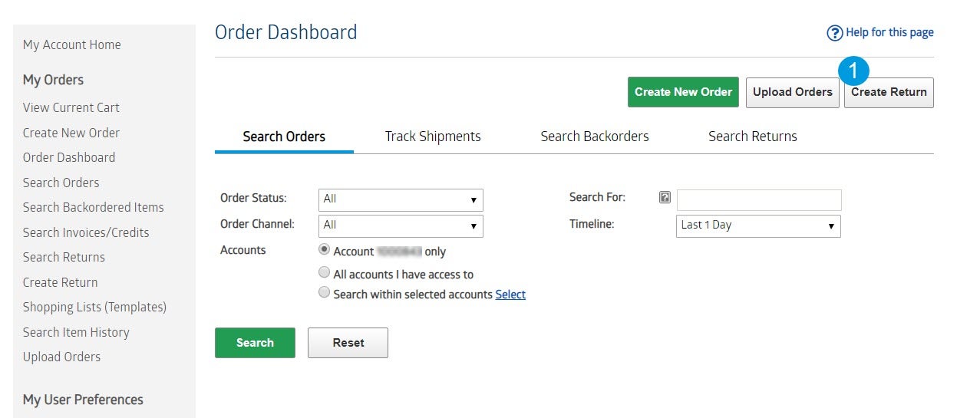Open Search Invoices/Credits in sidebar
This screenshot has width=980, height=418.
[x=86, y=232]
